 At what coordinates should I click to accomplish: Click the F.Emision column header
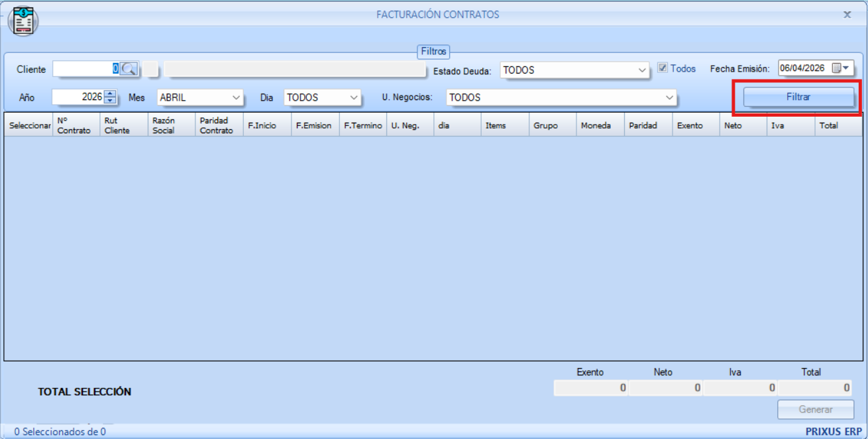313,125
